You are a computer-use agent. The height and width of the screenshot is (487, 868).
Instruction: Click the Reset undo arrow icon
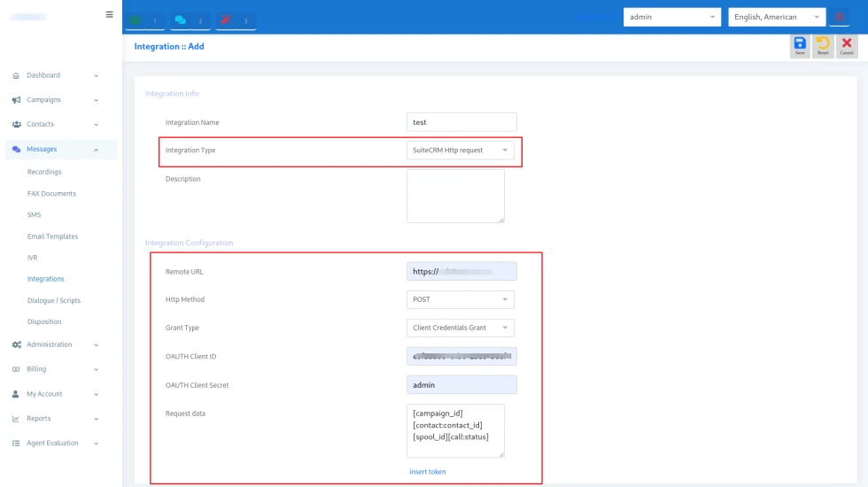[823, 46]
